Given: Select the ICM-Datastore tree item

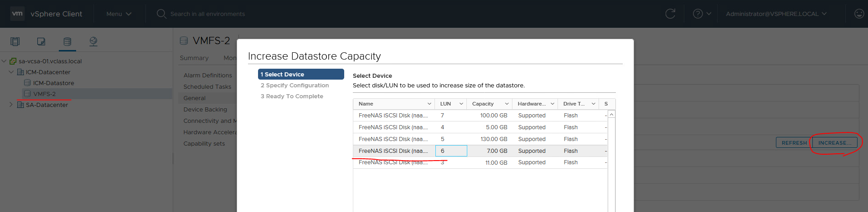Looking at the screenshot, I should pyautogui.click(x=53, y=83).
